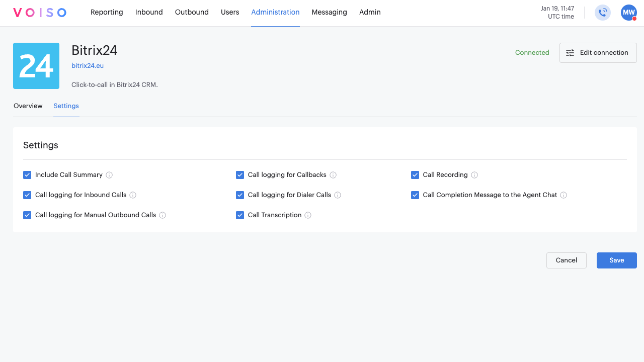Screen dimensions: 644x362
Task: Click the info icon next to Call Transcription
Action: [x=308, y=215]
